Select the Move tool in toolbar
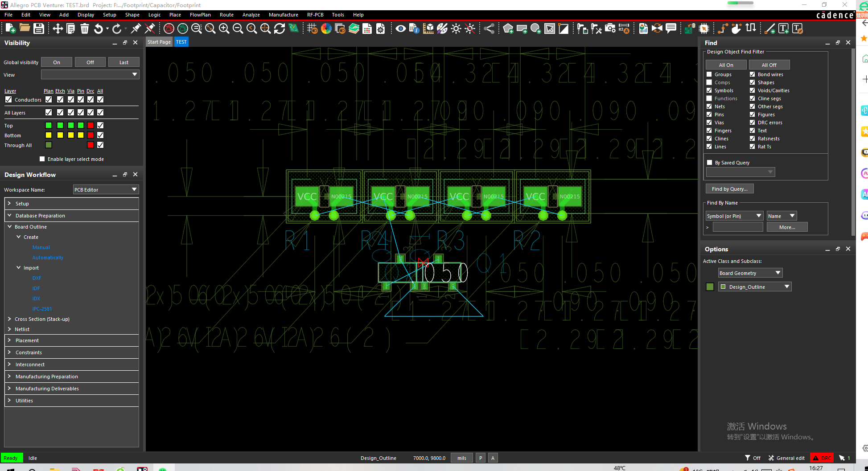 [58, 29]
